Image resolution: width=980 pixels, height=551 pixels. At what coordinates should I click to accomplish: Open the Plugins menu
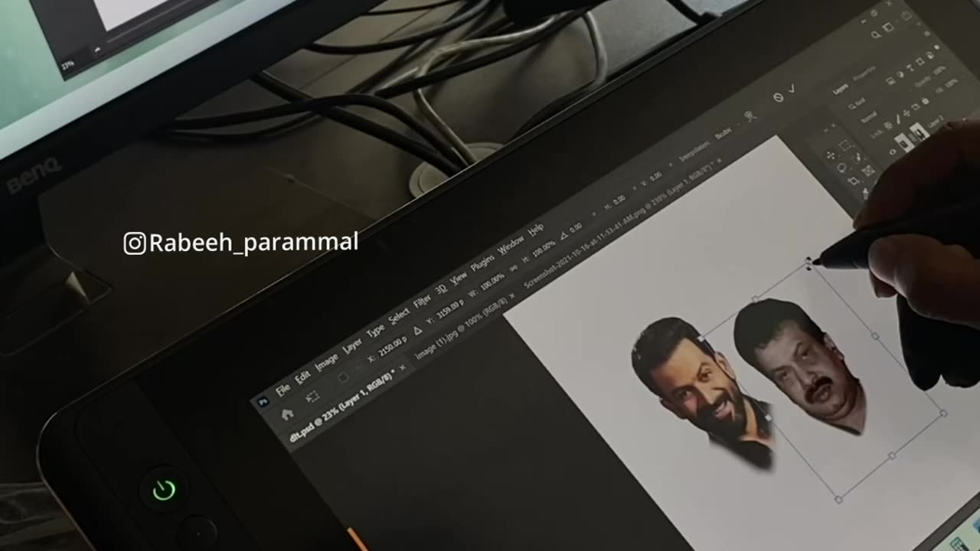pos(482,263)
